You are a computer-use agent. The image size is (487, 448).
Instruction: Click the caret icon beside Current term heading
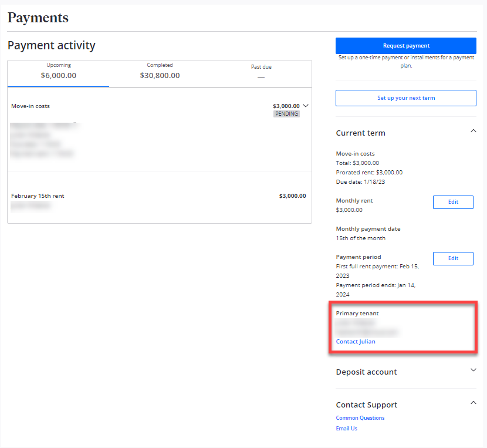[474, 131]
